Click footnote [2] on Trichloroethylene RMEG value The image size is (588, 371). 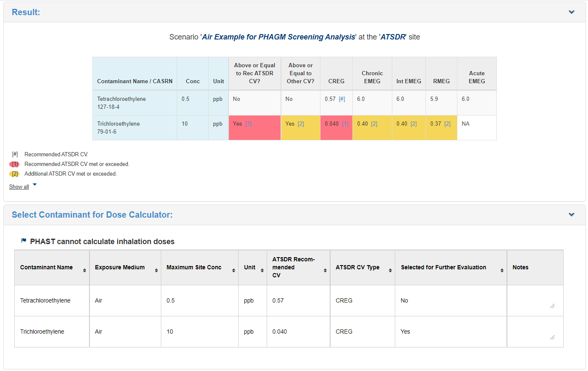[447, 124]
